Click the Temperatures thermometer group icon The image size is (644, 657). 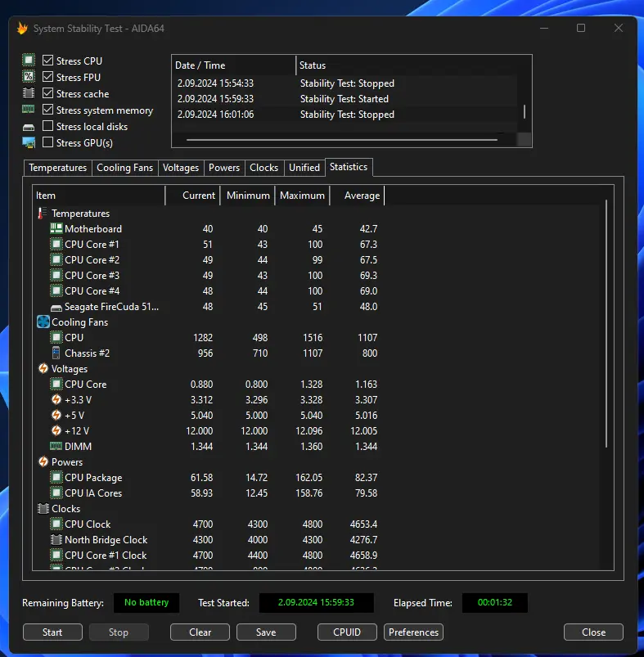pos(43,214)
